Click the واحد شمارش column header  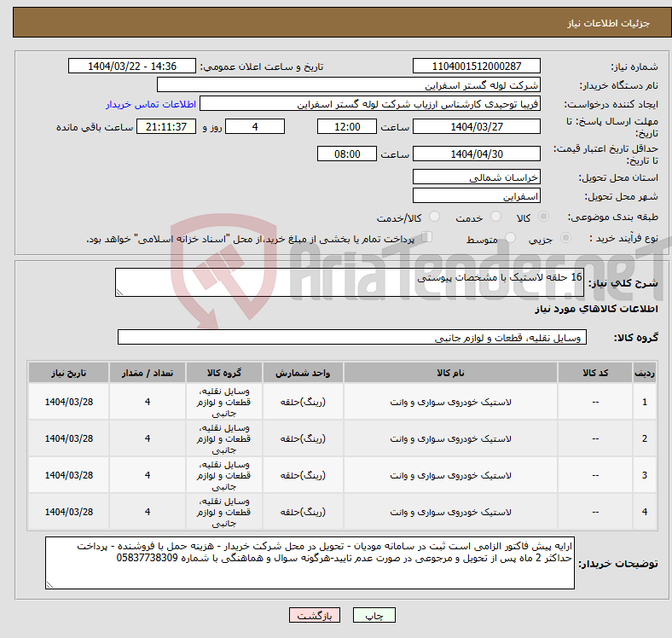[x=303, y=373]
